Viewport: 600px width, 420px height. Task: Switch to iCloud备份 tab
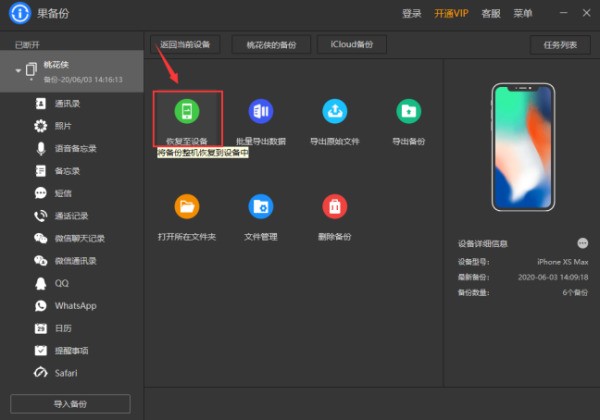[352, 45]
